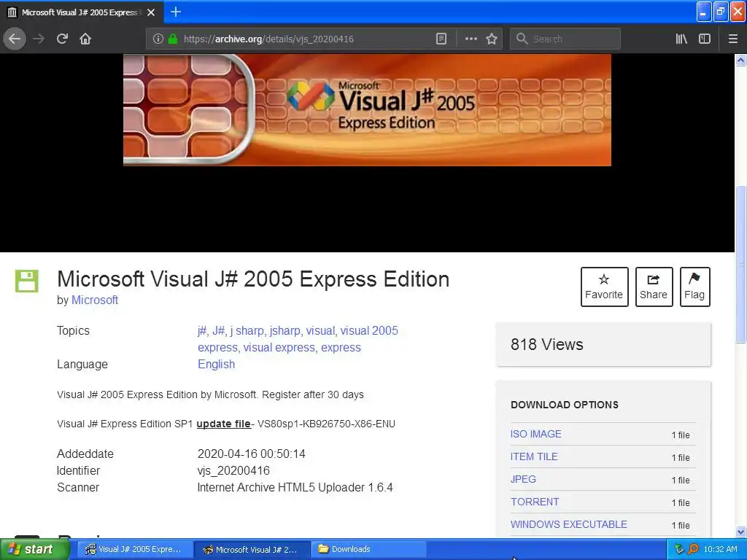Screen dimensions: 747x560
Task: Switch to the Downloads folder taskbar button
Action: click(x=369, y=549)
